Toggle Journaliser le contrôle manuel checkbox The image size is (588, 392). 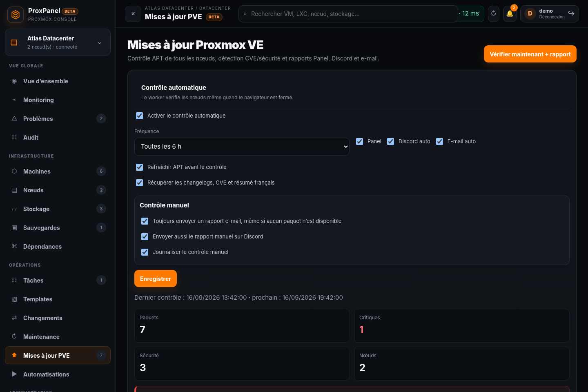145,252
